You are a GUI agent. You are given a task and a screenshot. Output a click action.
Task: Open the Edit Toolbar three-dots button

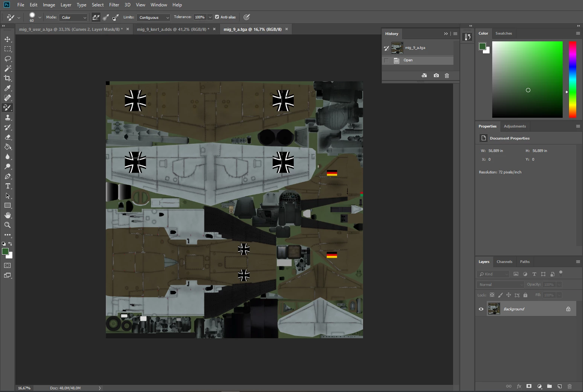coord(8,235)
